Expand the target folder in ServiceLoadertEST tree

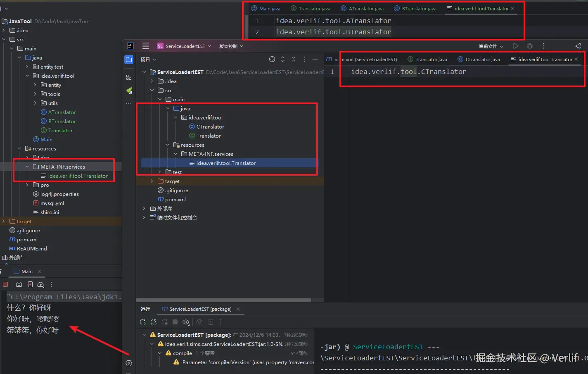152,181
